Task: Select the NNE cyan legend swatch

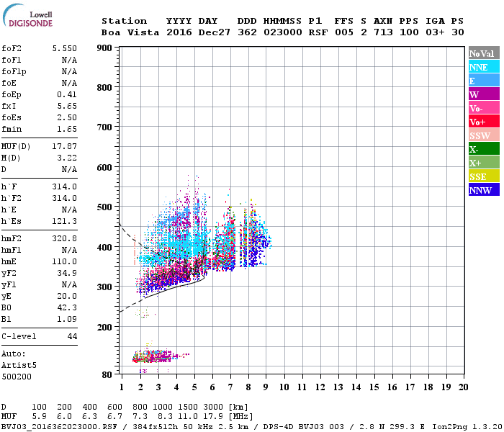Action: [x=484, y=67]
